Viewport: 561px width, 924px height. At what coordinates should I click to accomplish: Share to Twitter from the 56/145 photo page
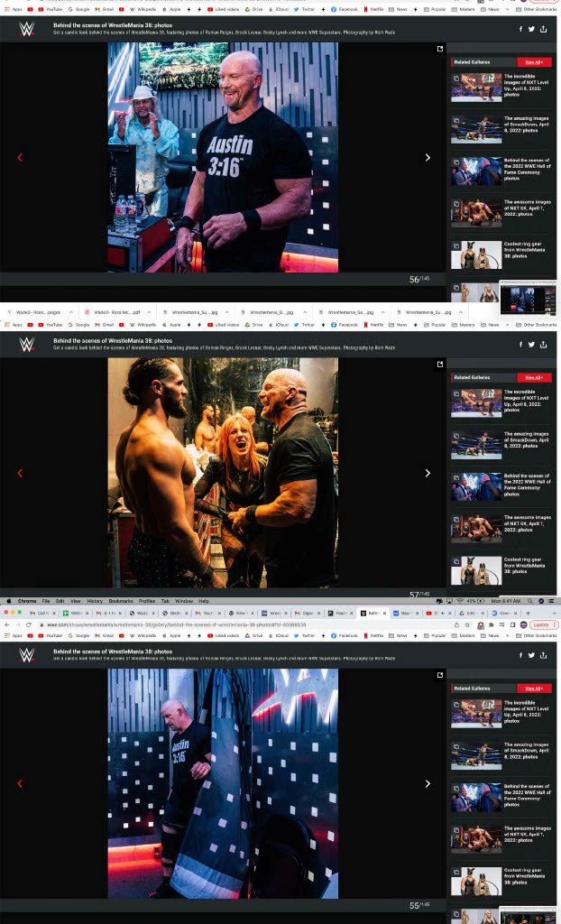click(531, 29)
